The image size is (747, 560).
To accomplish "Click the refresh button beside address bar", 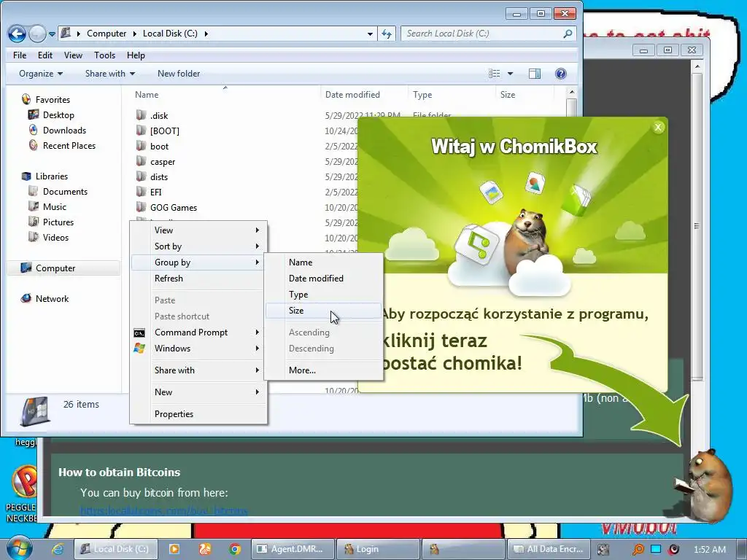I will click(387, 34).
